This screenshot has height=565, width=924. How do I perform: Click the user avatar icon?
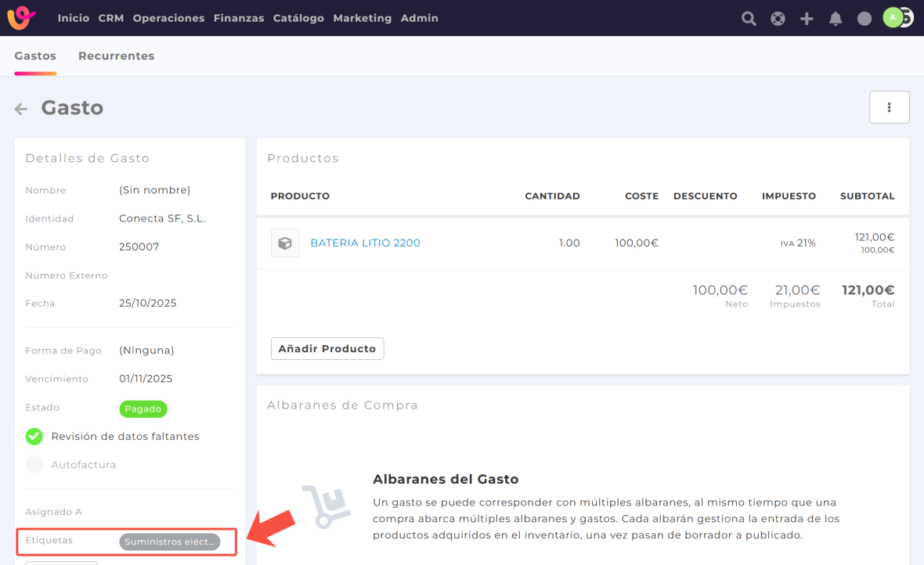(894, 17)
